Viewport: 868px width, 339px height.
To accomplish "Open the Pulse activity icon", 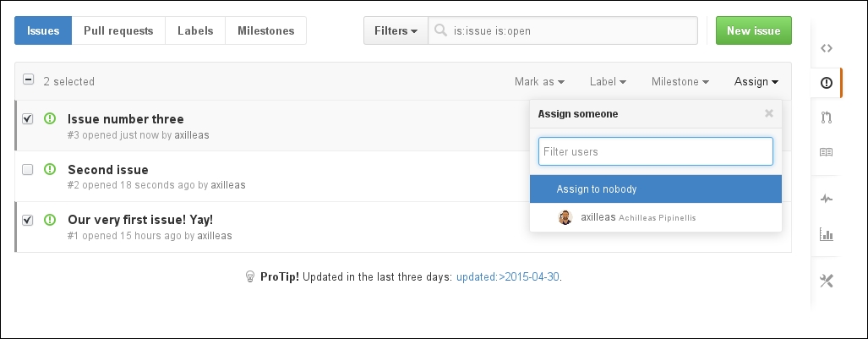I will click(826, 199).
